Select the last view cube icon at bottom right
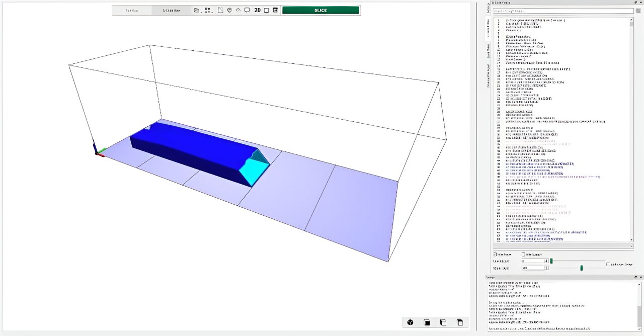The height and width of the screenshot is (336, 644). pos(459,322)
